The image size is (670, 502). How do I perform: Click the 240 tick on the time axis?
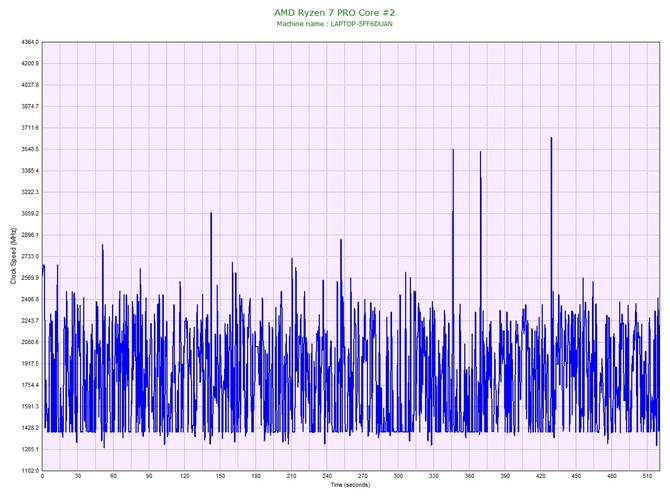(x=327, y=476)
